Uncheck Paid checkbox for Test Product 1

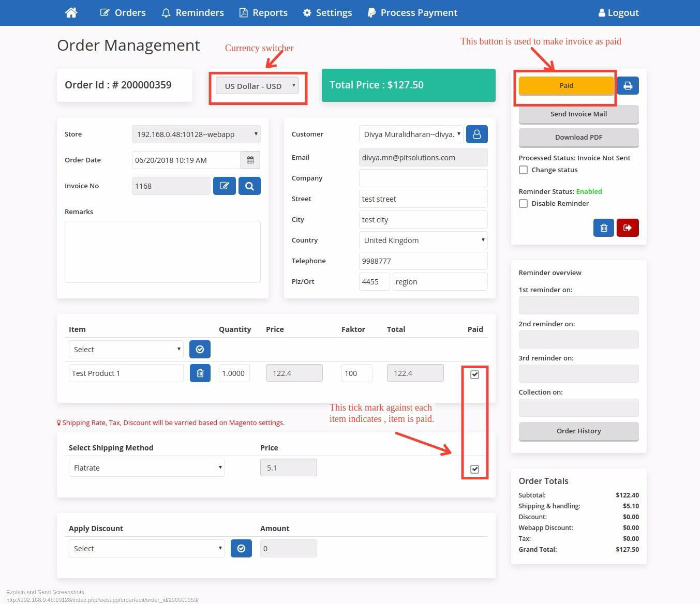pyautogui.click(x=474, y=374)
